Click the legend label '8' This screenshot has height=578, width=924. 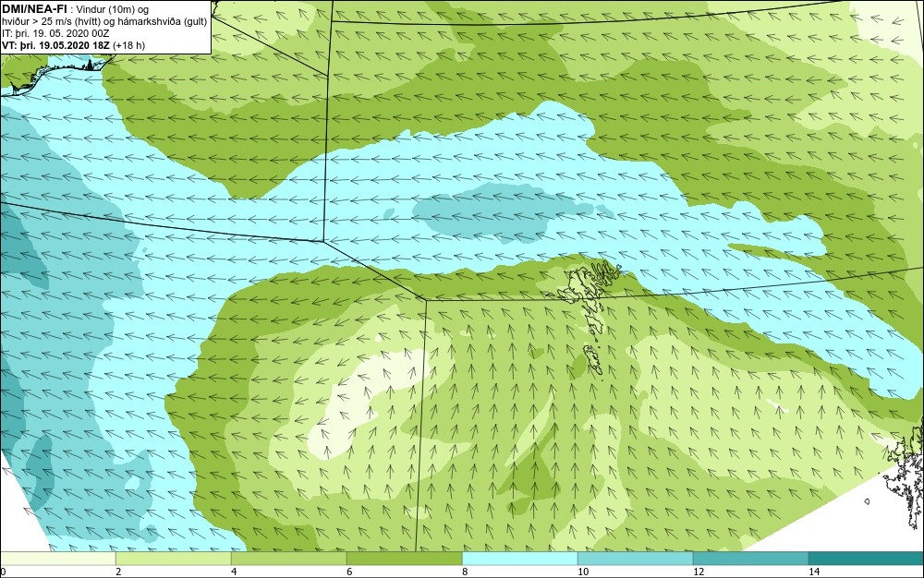pyautogui.click(x=465, y=572)
